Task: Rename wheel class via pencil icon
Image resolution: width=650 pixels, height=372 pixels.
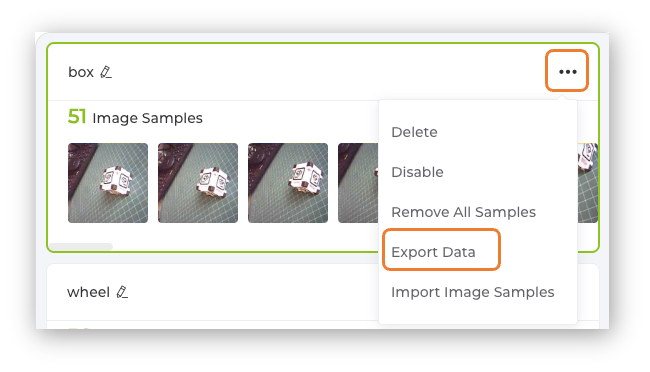Action: coord(122,292)
